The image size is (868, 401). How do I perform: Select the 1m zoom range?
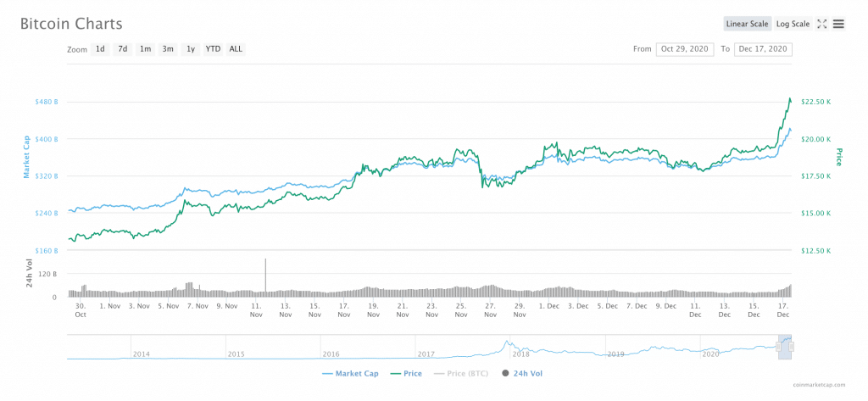tap(146, 49)
